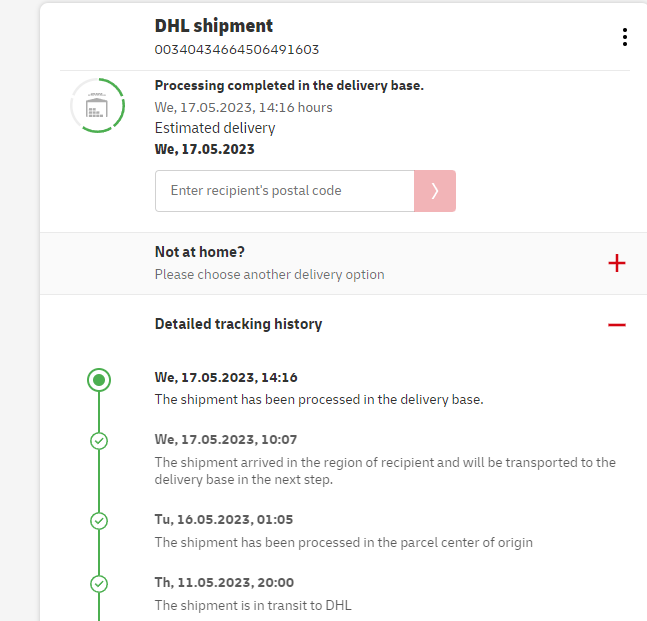The width and height of the screenshot is (647, 621).
Task: Select the current status timeline marker at 14:16
Action: point(98,379)
